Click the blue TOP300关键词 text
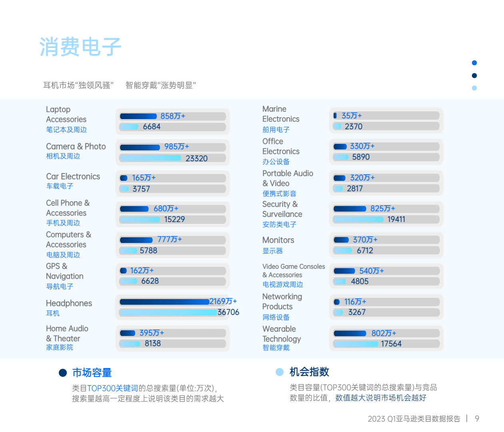The height and width of the screenshot is (432, 504). pyautogui.click(x=112, y=388)
